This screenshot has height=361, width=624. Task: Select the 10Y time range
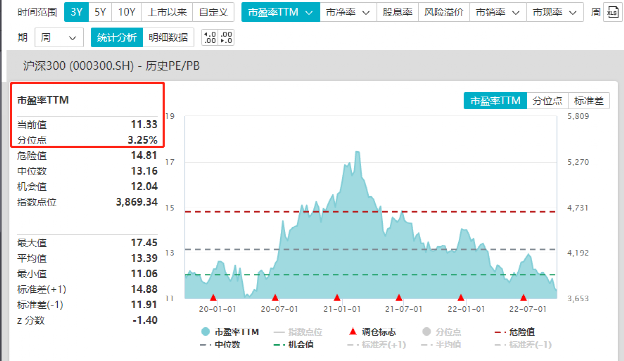[x=127, y=12]
